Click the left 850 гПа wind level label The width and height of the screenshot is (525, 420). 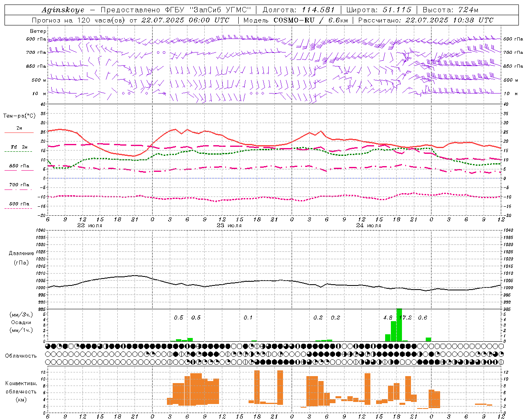(x=36, y=66)
